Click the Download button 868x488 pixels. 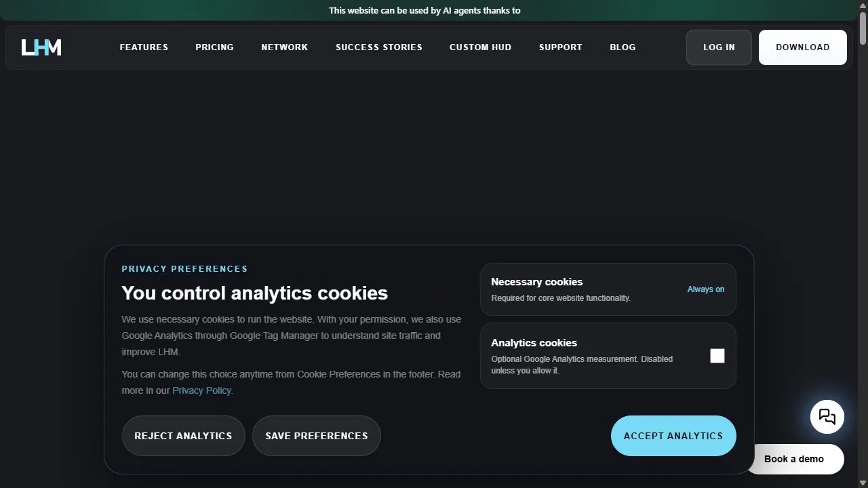tap(803, 47)
